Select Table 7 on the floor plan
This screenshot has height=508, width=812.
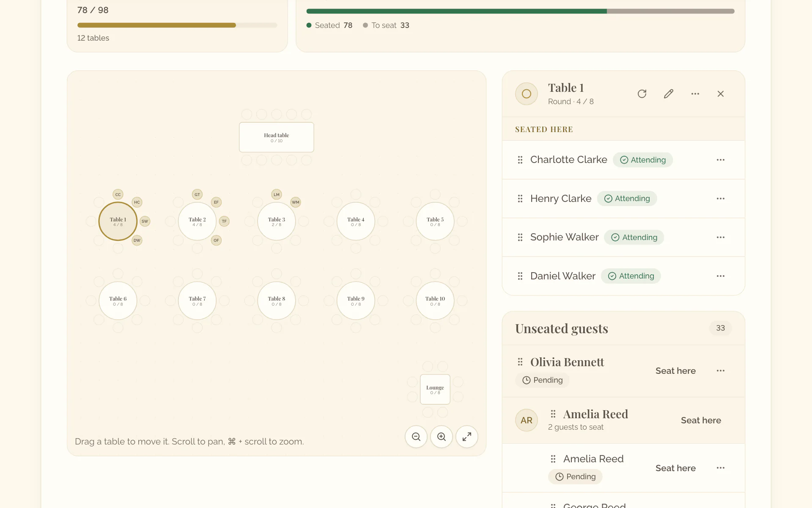197,301
